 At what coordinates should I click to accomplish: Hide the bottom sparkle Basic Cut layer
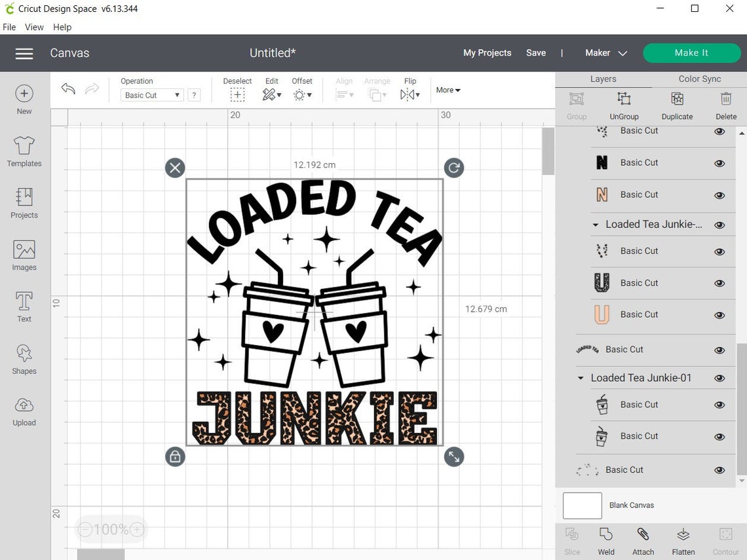click(x=719, y=470)
